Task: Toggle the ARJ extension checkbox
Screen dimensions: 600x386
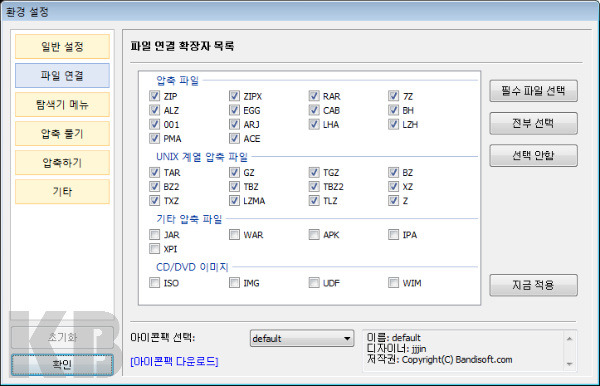Action: coord(234,124)
